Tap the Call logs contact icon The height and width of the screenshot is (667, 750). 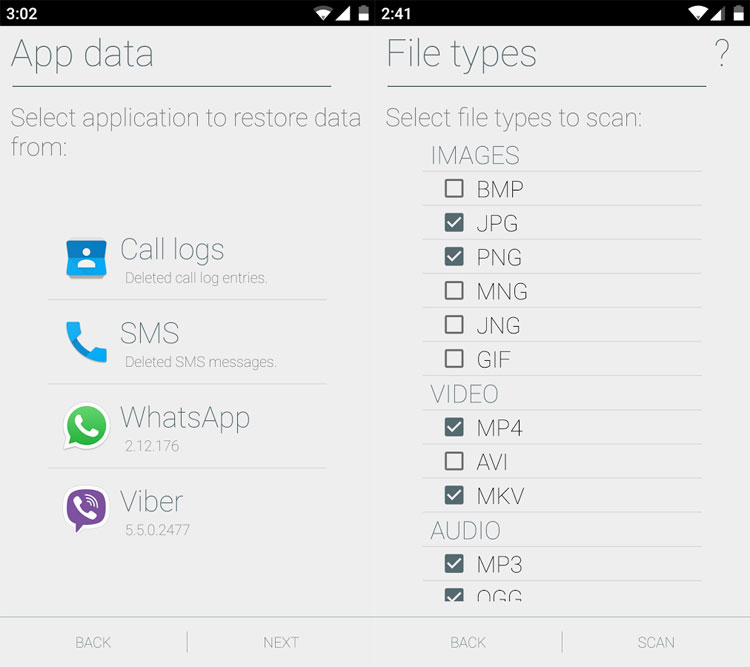86,259
